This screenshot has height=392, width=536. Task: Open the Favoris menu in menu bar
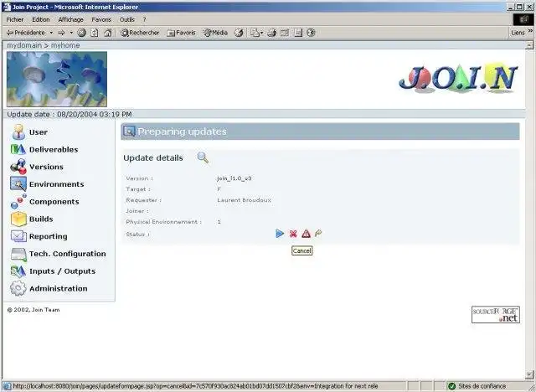[x=101, y=19]
